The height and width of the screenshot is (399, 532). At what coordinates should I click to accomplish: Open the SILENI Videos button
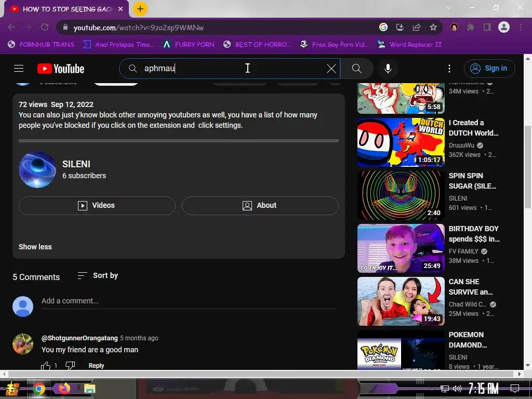coord(97,205)
